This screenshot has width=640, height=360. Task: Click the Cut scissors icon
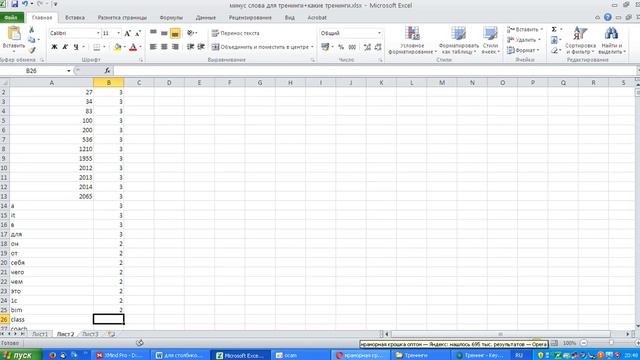pos(31,30)
